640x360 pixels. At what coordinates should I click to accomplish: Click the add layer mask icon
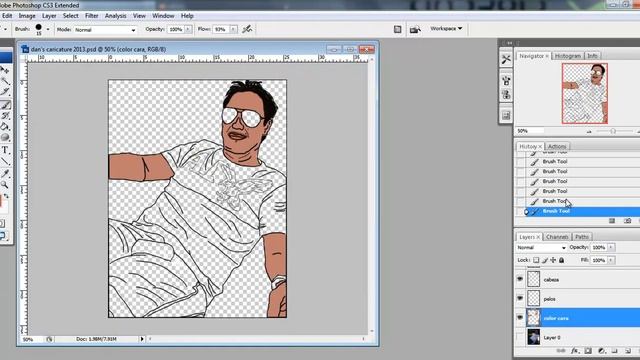tap(588, 351)
